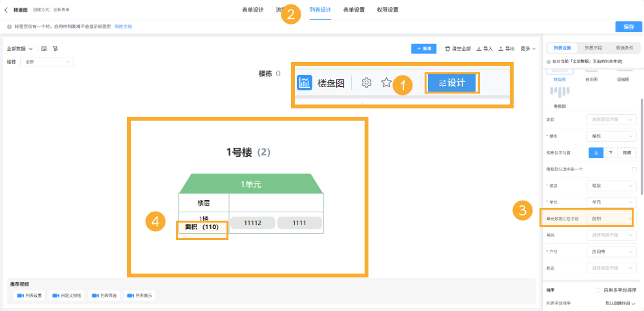The image size is (644, 311).
Task: Click the star favorite icon
Action: pos(386,83)
